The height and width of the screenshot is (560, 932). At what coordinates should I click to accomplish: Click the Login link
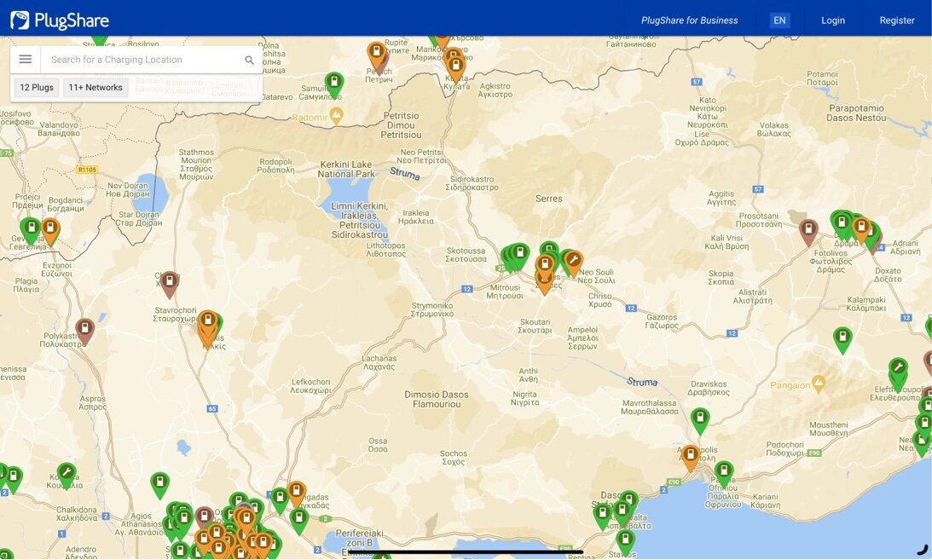pos(833,20)
